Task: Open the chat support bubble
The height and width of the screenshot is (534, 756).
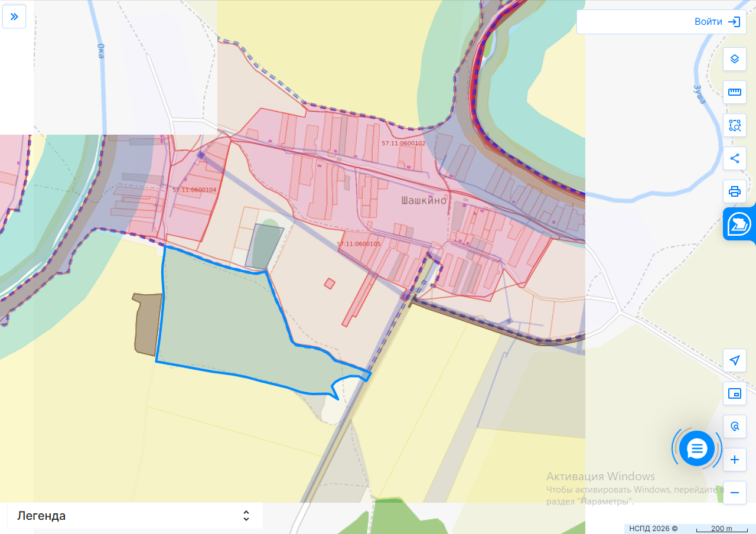Action: [x=697, y=448]
